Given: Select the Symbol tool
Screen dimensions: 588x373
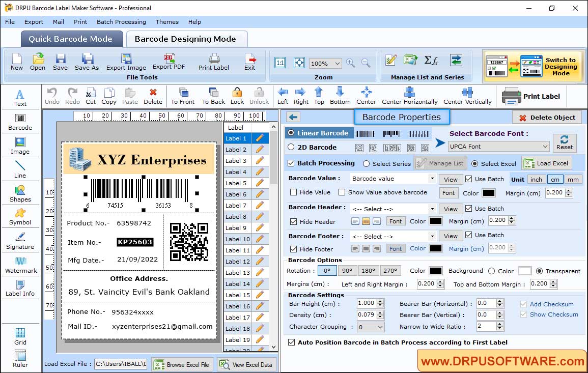Looking at the screenshot, I should tap(20, 217).
